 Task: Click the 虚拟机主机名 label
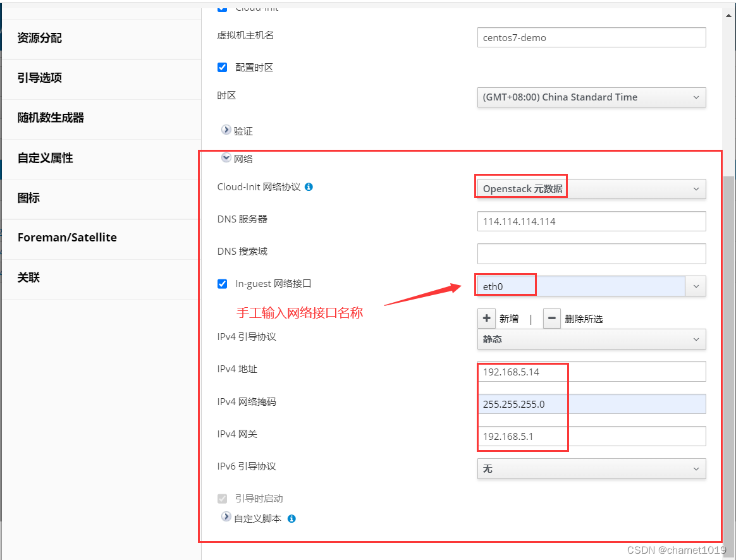point(245,35)
